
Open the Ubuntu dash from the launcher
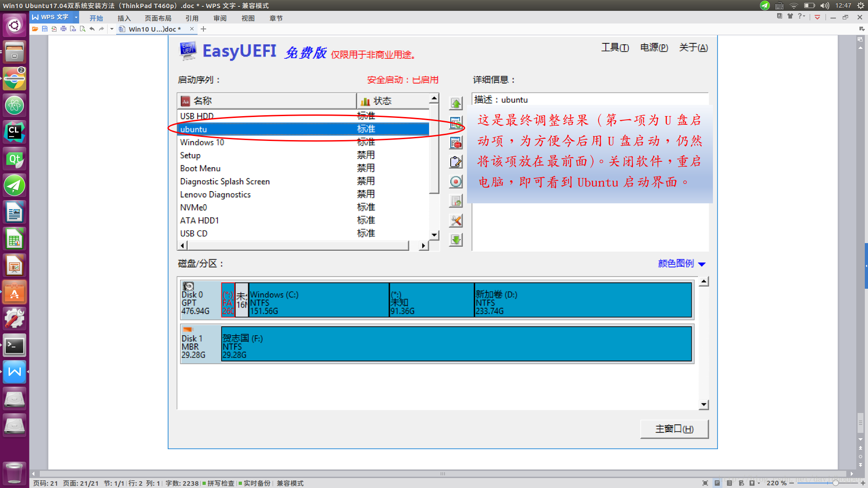(14, 25)
